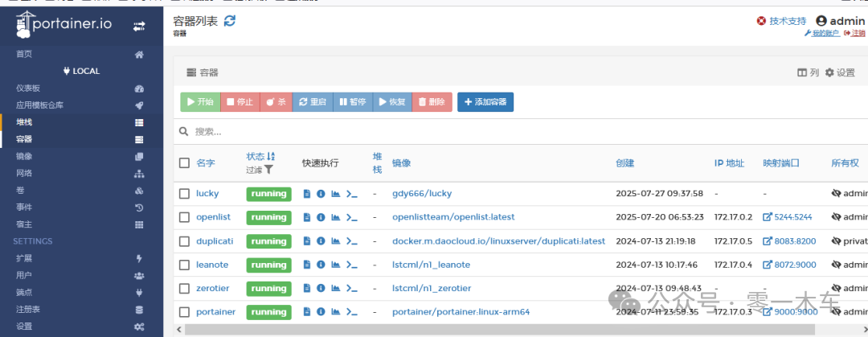Click the 杀 kill button
This screenshot has height=337, width=868.
pyautogui.click(x=276, y=102)
